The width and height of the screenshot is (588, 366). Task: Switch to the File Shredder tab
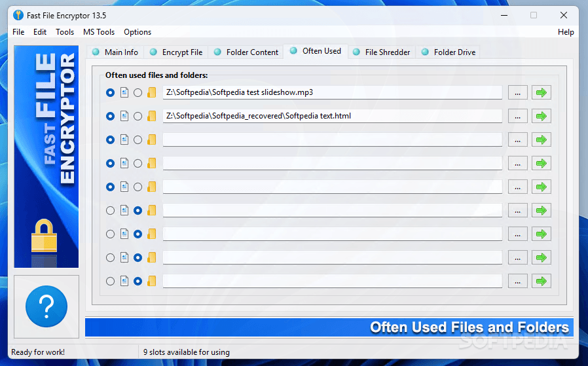pos(382,52)
